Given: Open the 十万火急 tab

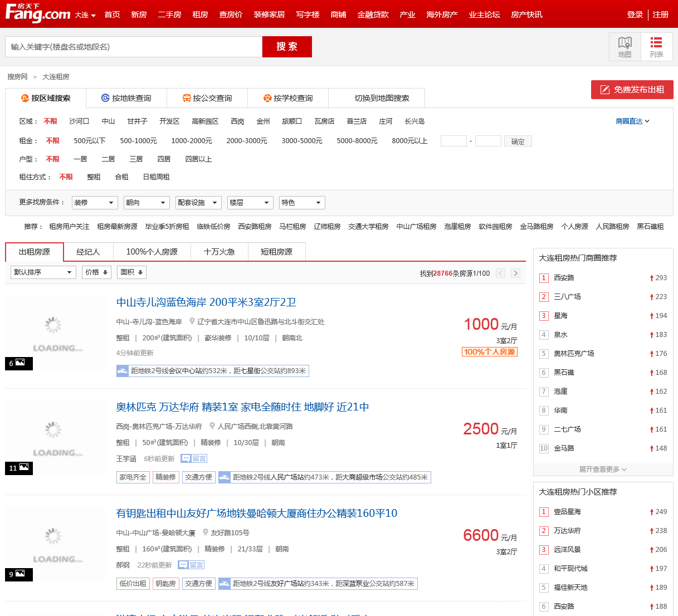Looking at the screenshot, I should point(219,252).
